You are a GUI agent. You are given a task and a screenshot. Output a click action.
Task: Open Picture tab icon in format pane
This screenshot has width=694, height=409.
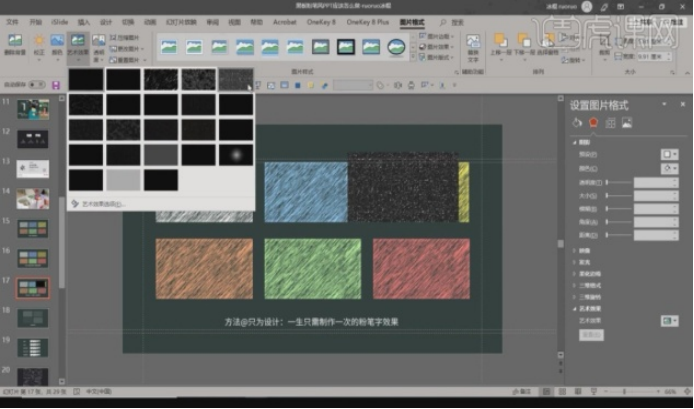click(627, 123)
